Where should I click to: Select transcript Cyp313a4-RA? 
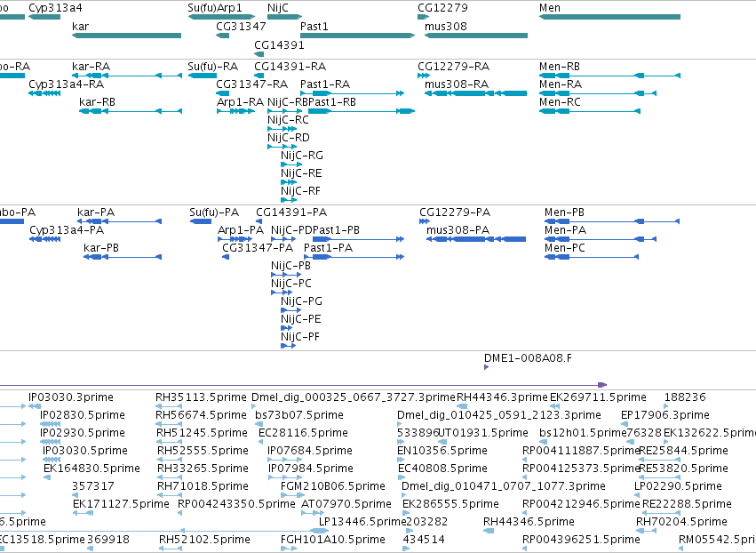click(44, 93)
